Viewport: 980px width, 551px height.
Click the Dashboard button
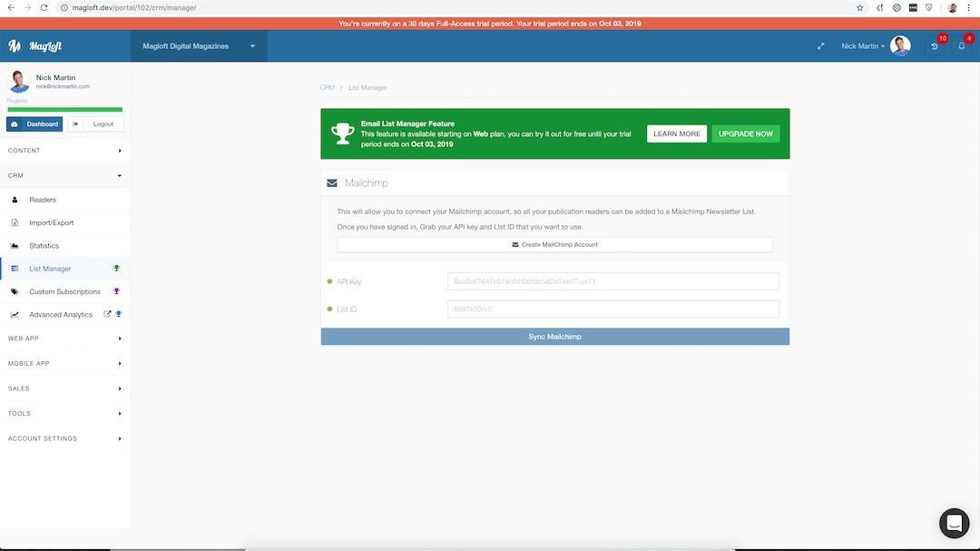34,123
